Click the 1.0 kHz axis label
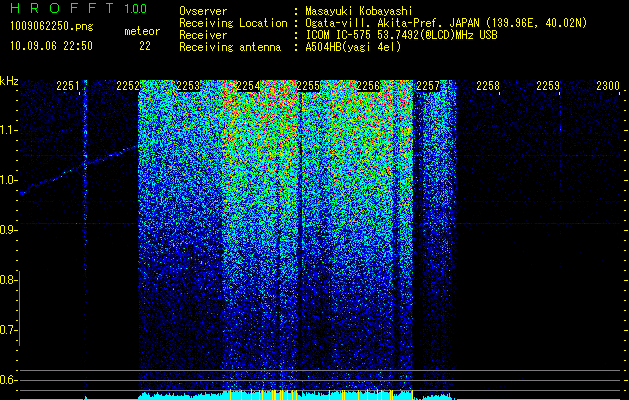This screenshot has width=629, height=400. click(8, 180)
